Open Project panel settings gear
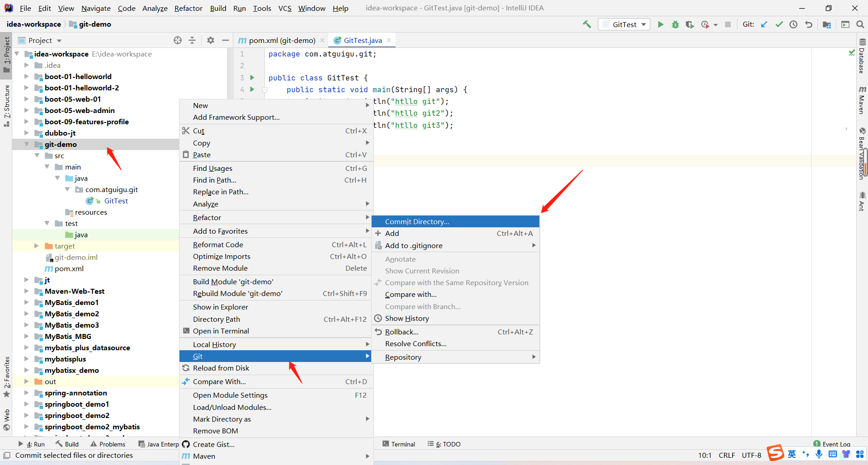This screenshot has width=868, height=465. point(211,40)
